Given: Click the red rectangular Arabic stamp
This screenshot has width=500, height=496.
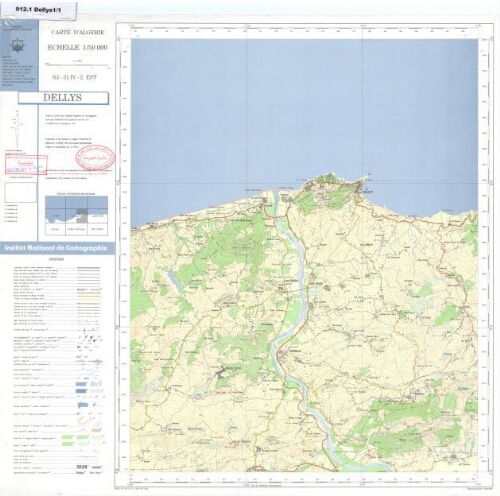Looking at the screenshot, I should (x=26, y=165).
